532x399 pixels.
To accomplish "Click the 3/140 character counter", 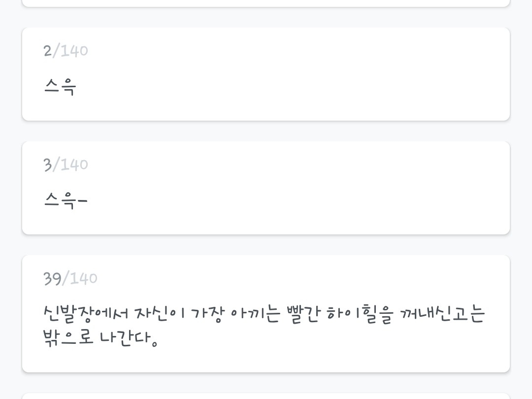I will tap(66, 164).
